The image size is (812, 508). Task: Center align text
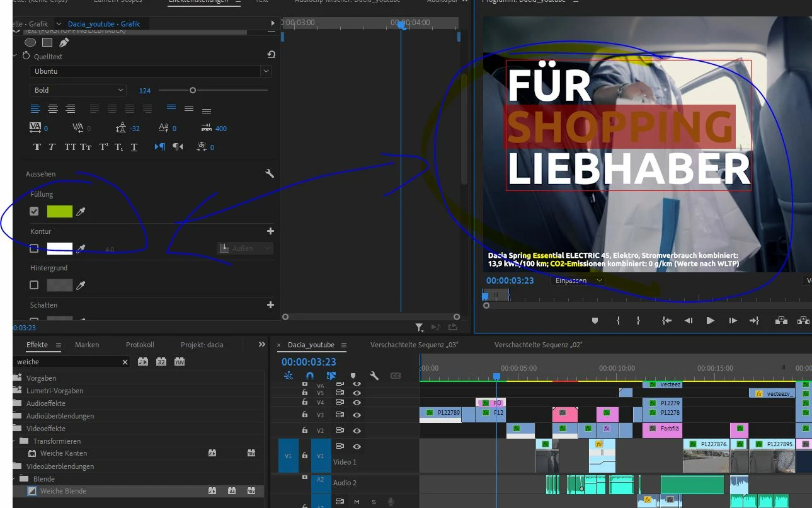[53, 108]
